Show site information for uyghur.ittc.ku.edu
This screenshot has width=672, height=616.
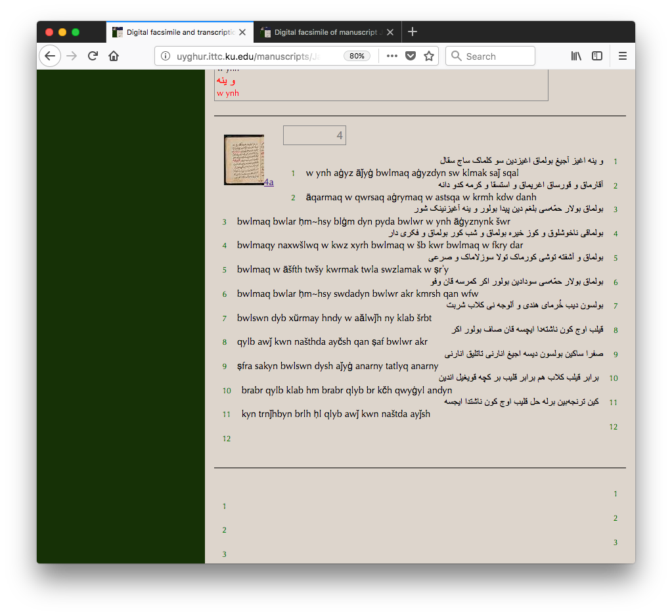click(166, 56)
